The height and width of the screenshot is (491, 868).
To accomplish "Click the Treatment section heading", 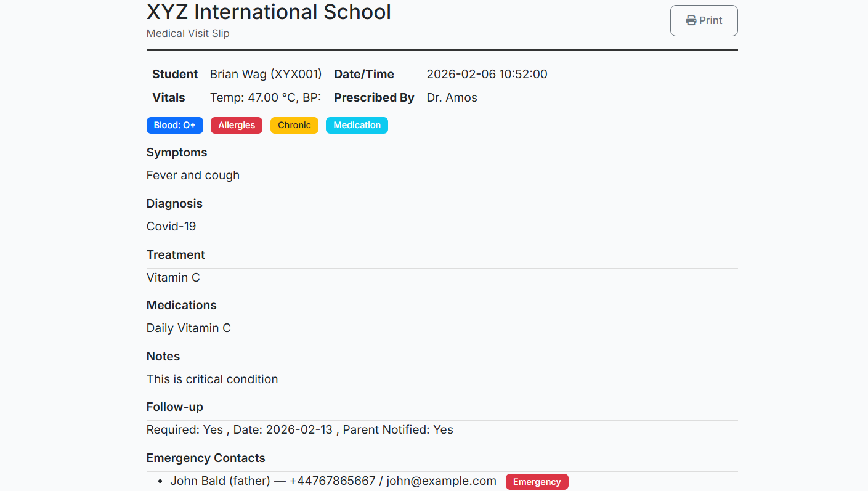I will (176, 255).
